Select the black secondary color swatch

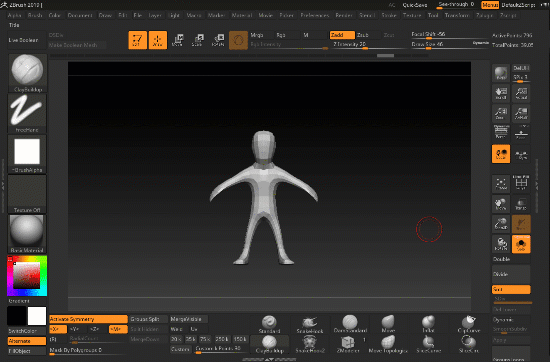(x=17, y=316)
